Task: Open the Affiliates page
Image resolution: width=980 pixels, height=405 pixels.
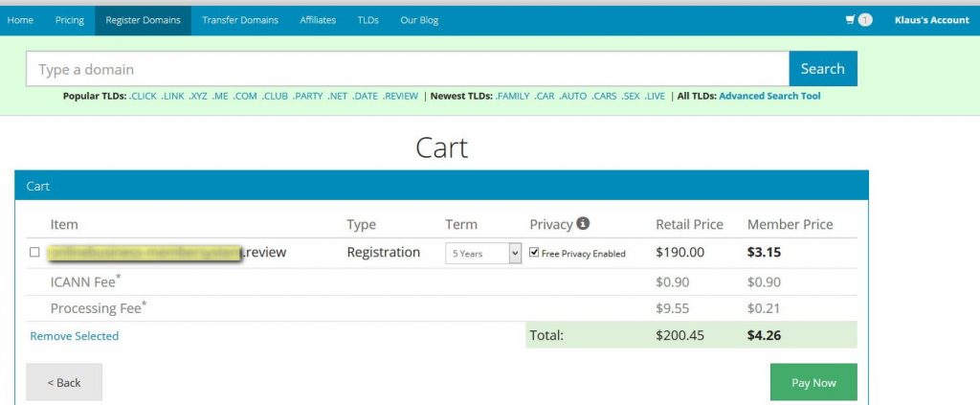Action: click(318, 20)
